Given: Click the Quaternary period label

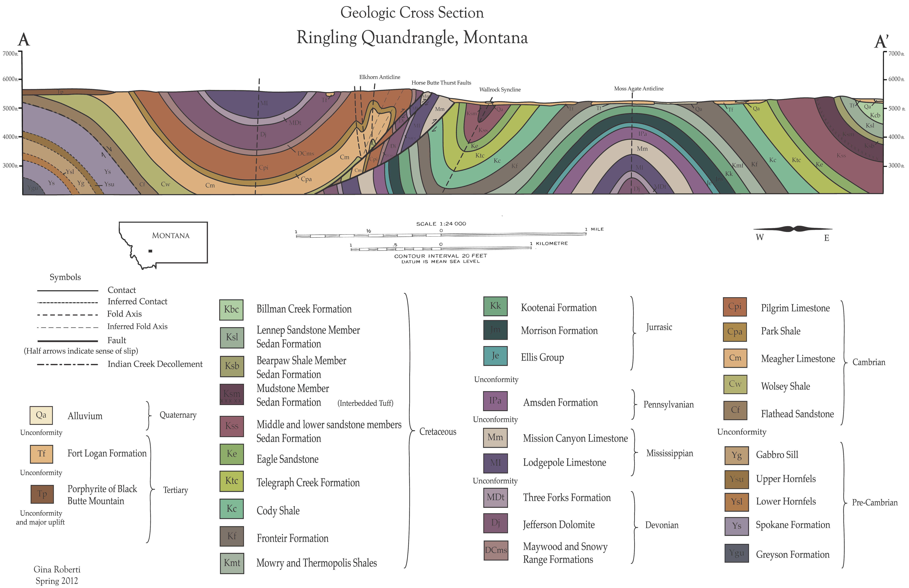Looking at the screenshot, I should point(178,415).
